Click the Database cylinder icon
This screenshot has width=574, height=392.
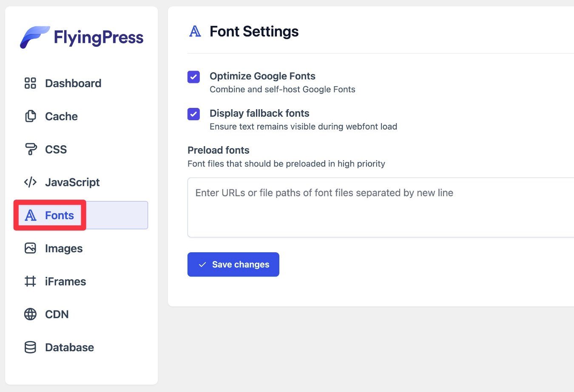[30, 347]
